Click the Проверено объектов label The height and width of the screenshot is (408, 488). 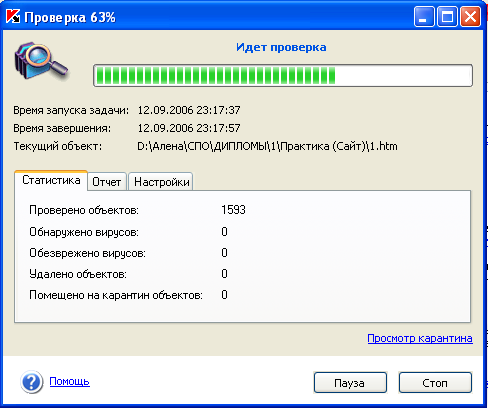[84, 210]
